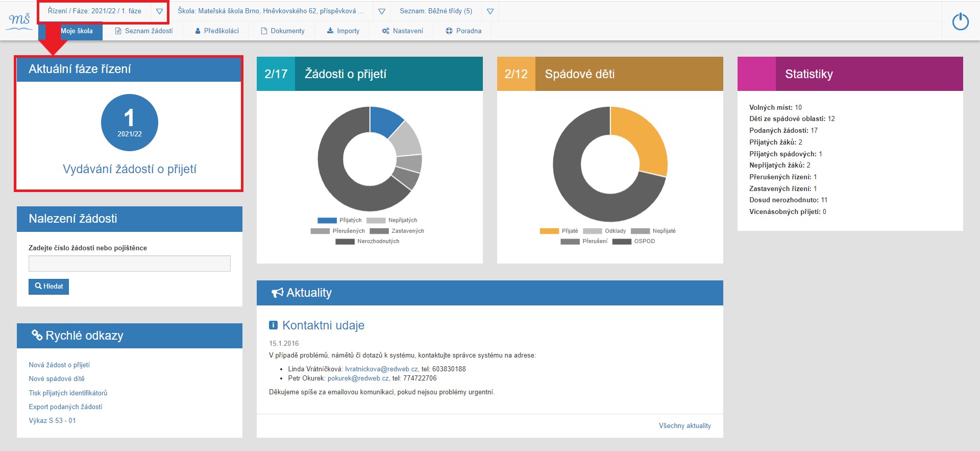
Task: Click the Vydávání žádostí o přijetí link
Action: click(x=130, y=169)
